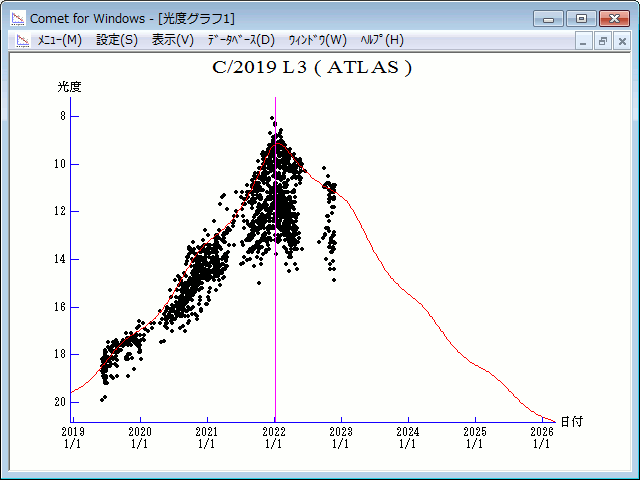This screenshot has width=640, height=480.
Task: Click the magnitude 10 axis label
Action: [x=60, y=164]
